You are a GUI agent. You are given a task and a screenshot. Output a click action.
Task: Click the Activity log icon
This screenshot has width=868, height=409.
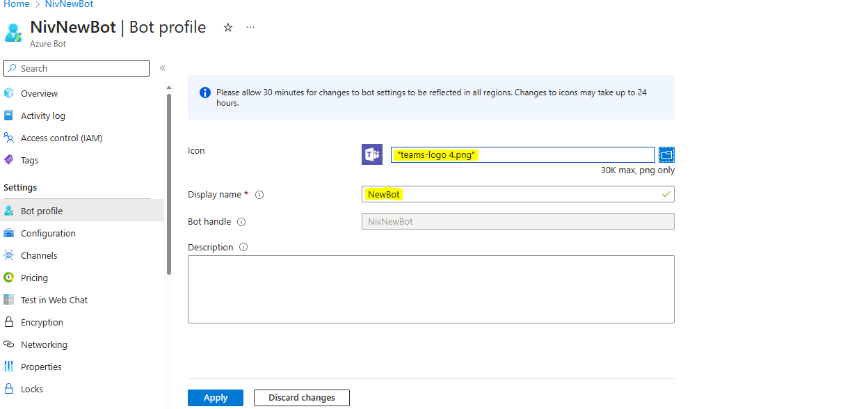coord(9,115)
